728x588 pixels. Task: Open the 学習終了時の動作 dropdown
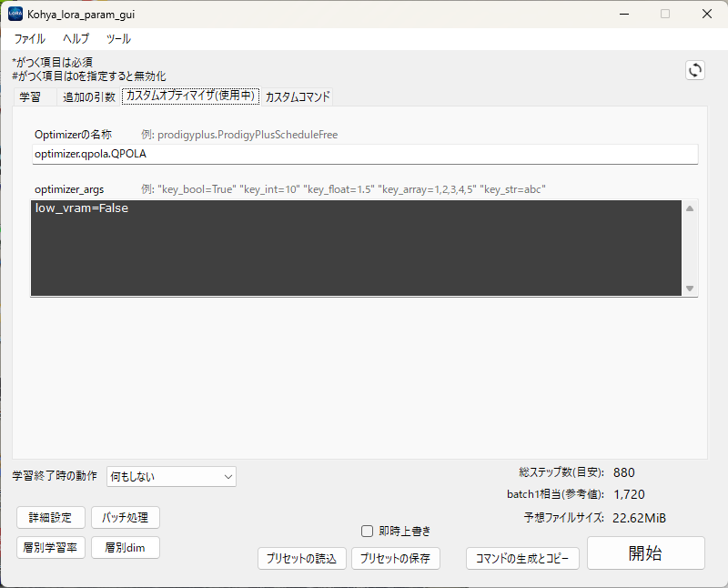[x=171, y=477]
